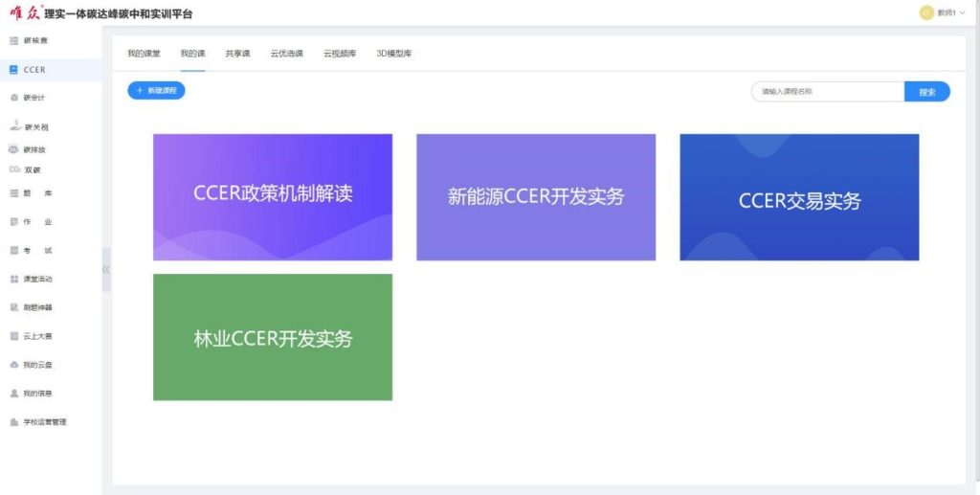The width and height of the screenshot is (980, 495).
Task: Open 学校运营管理 in the sidebar
Action: click(13, 422)
